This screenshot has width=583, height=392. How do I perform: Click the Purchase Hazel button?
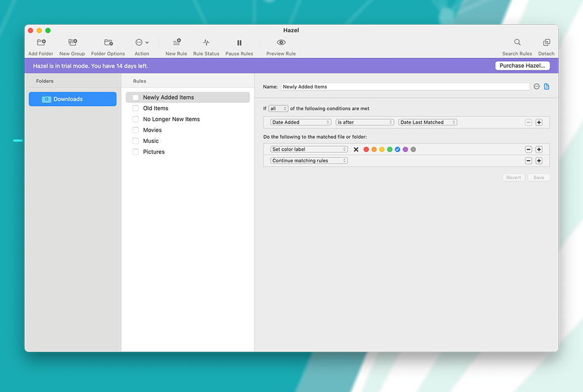[x=522, y=66]
